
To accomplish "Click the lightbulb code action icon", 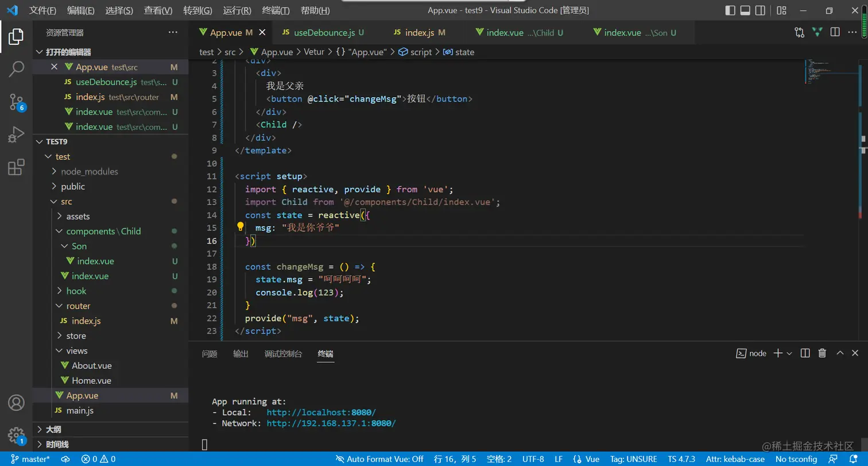I will [x=241, y=227].
